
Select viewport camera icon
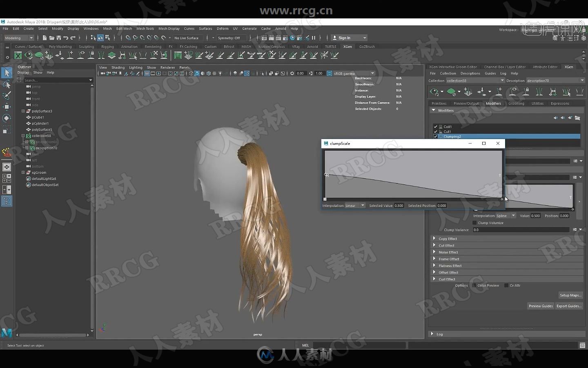[x=103, y=74]
